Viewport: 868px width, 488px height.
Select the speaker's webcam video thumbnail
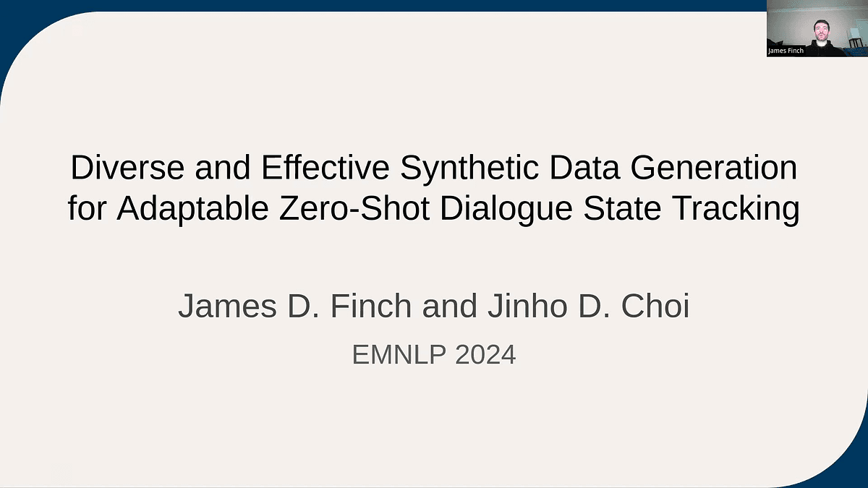817,28
